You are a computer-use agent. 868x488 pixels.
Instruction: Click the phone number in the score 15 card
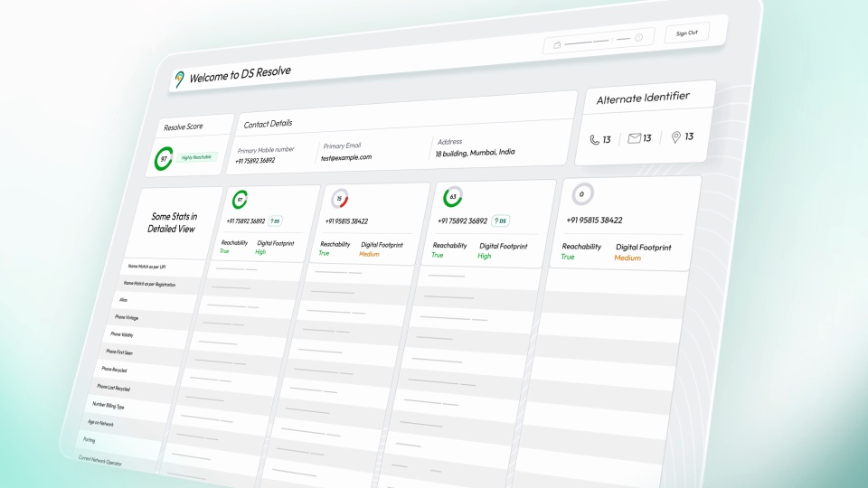click(346, 221)
